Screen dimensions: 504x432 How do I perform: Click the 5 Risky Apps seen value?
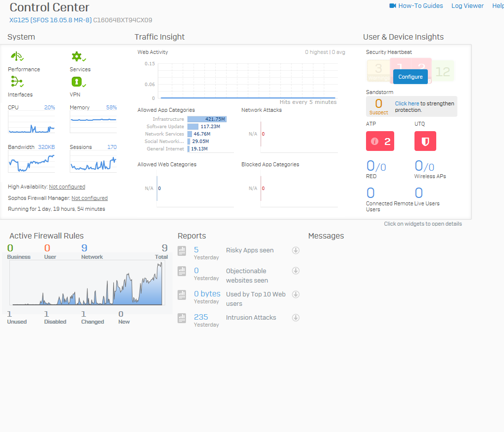tap(196, 250)
